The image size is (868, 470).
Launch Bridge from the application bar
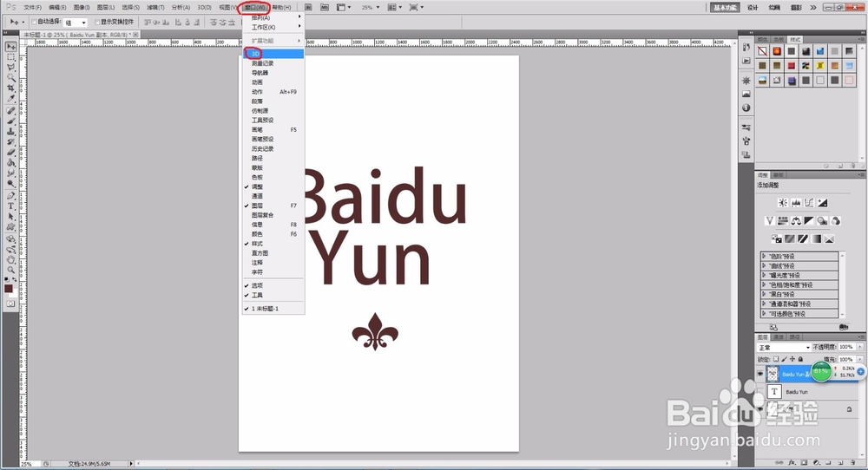click(308, 7)
